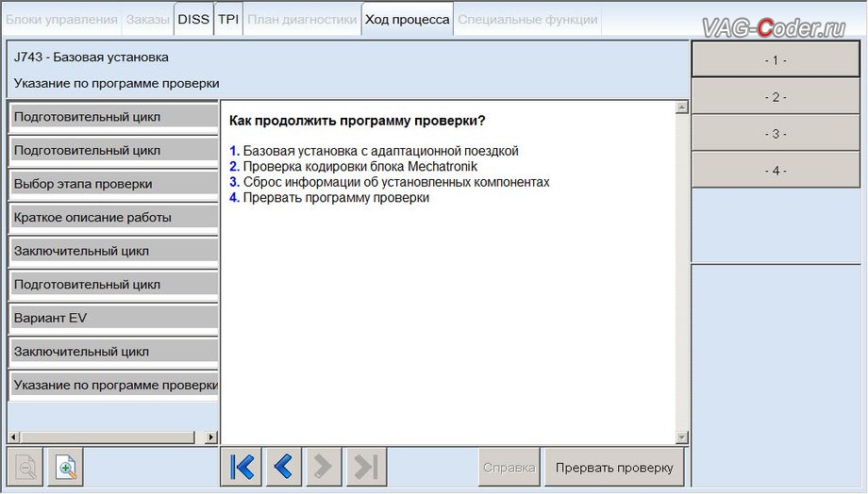
Task: Open the TPI tab
Action: [x=228, y=20]
